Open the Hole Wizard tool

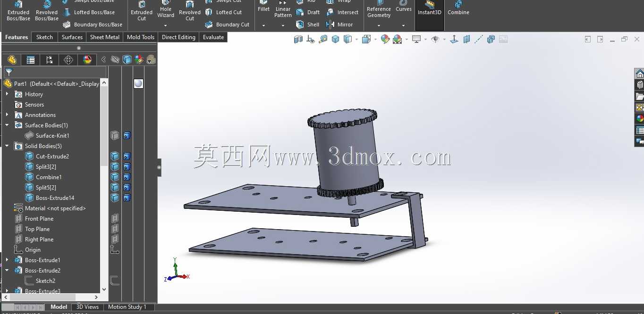166,8
